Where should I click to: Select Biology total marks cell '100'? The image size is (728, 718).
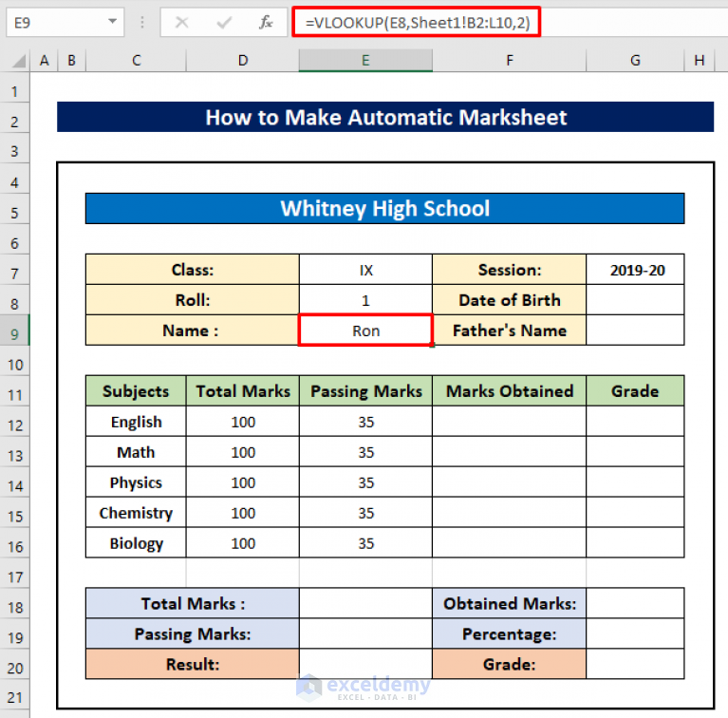click(243, 543)
